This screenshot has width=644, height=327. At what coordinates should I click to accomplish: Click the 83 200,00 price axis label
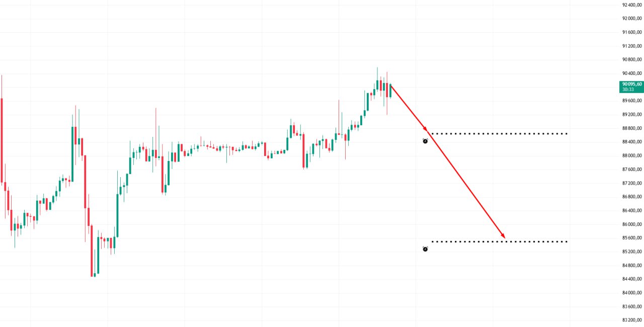coord(632,320)
